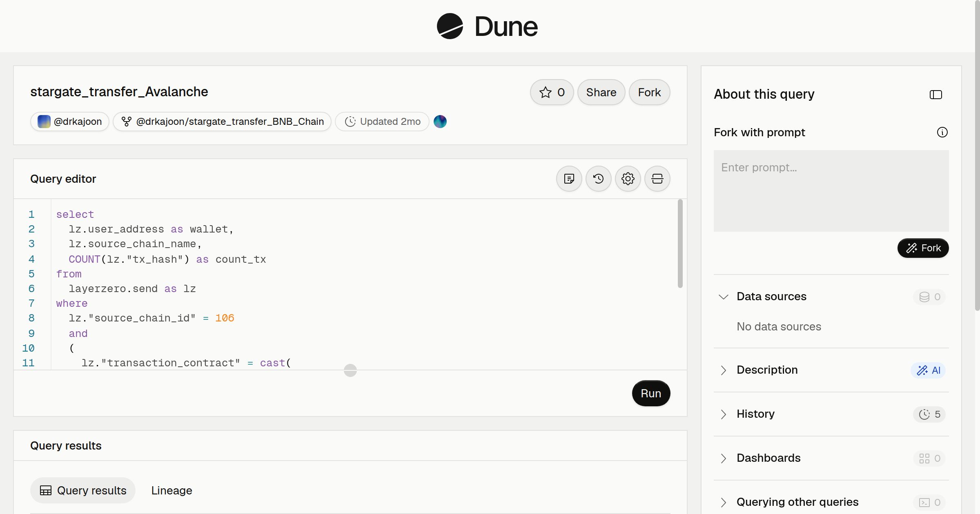Collapse the Data sources section
The image size is (980, 514).
(x=723, y=297)
